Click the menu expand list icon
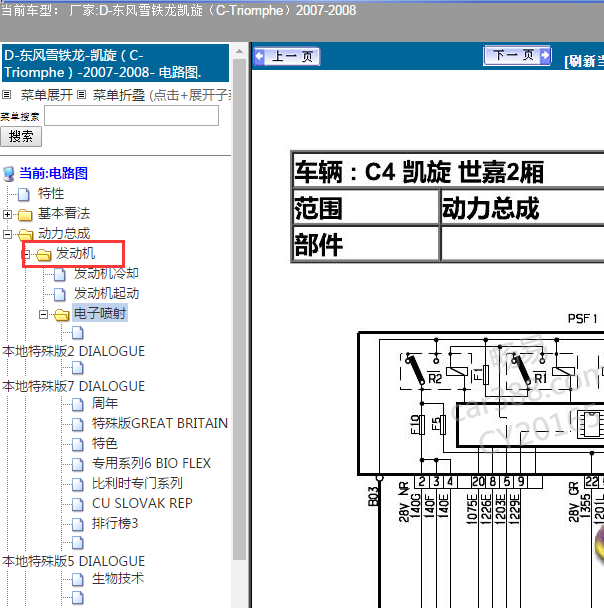The height and width of the screenshot is (608, 604). 7,95
